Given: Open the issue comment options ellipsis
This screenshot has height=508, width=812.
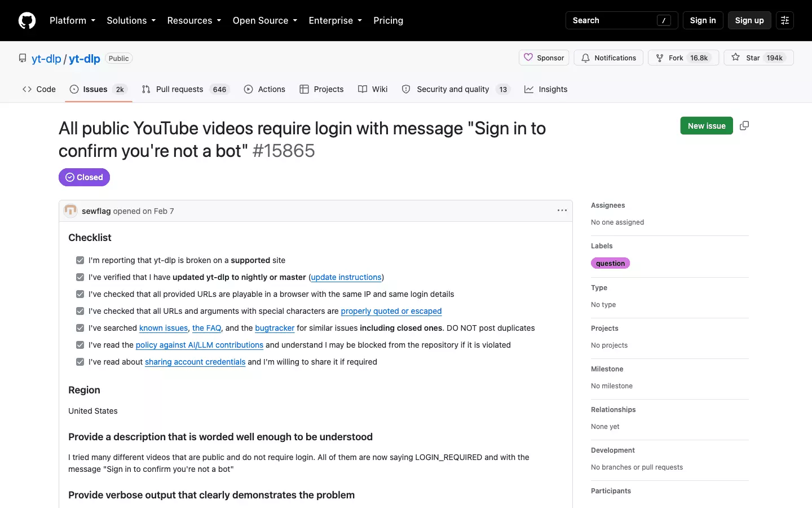Looking at the screenshot, I should pos(562,211).
